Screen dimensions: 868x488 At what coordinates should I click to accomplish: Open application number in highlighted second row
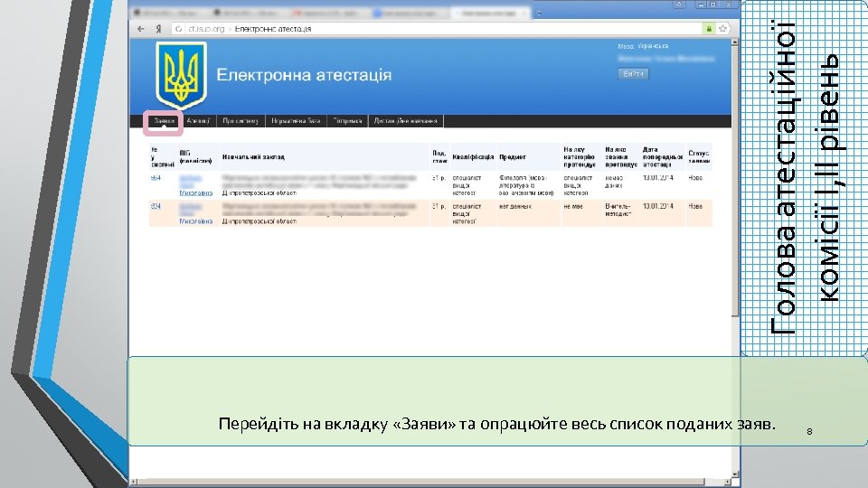156,206
